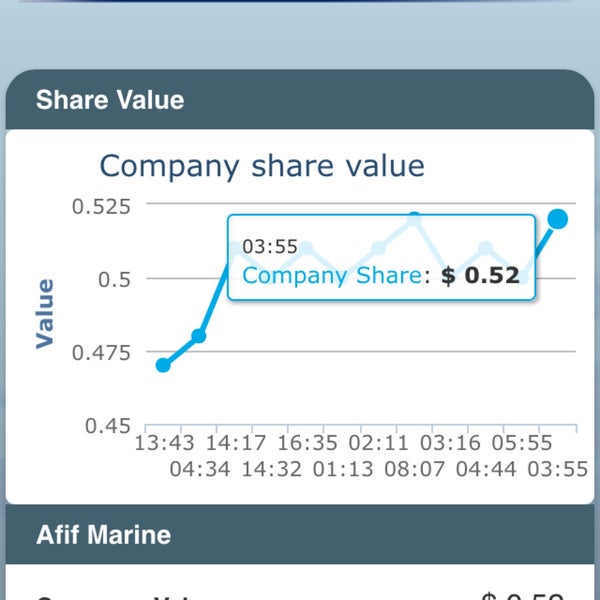
Task: Tap the Share Value section header
Action: point(110,100)
